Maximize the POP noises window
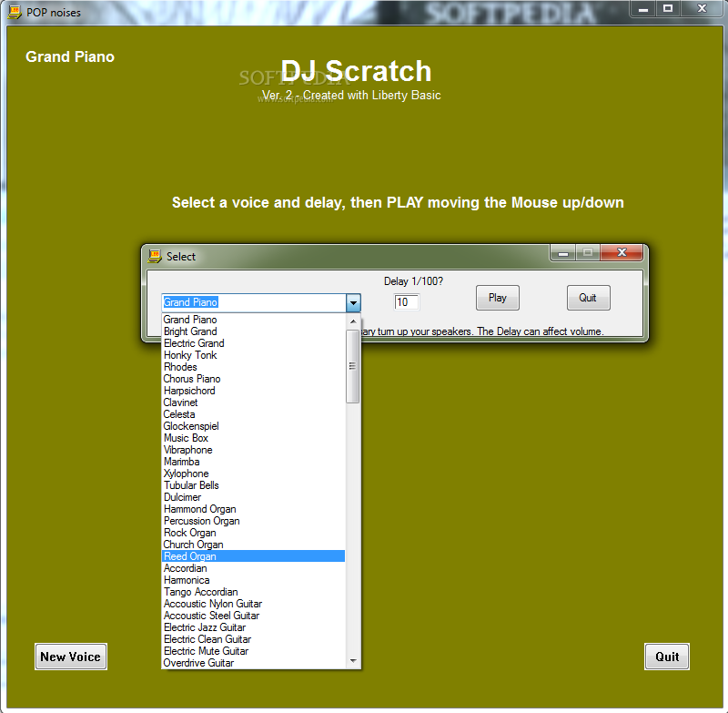The image size is (728, 713). pos(668,9)
